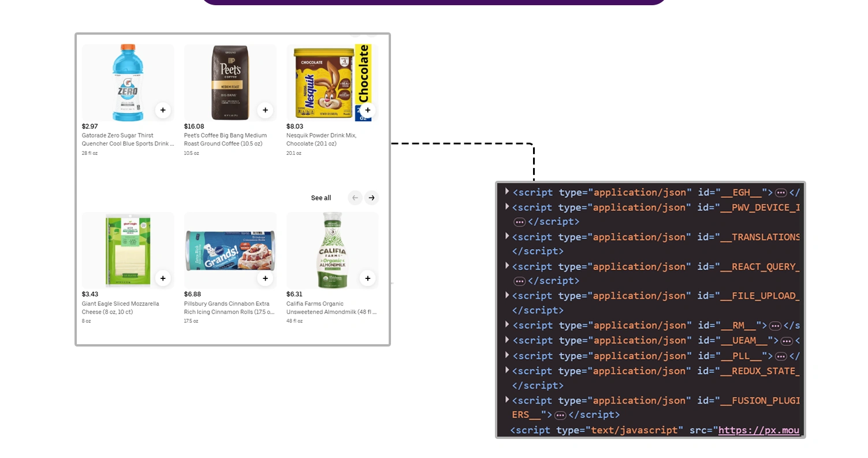Image resolution: width=868 pixels, height=458 pixels.
Task: Click the See all link
Action: point(321,198)
